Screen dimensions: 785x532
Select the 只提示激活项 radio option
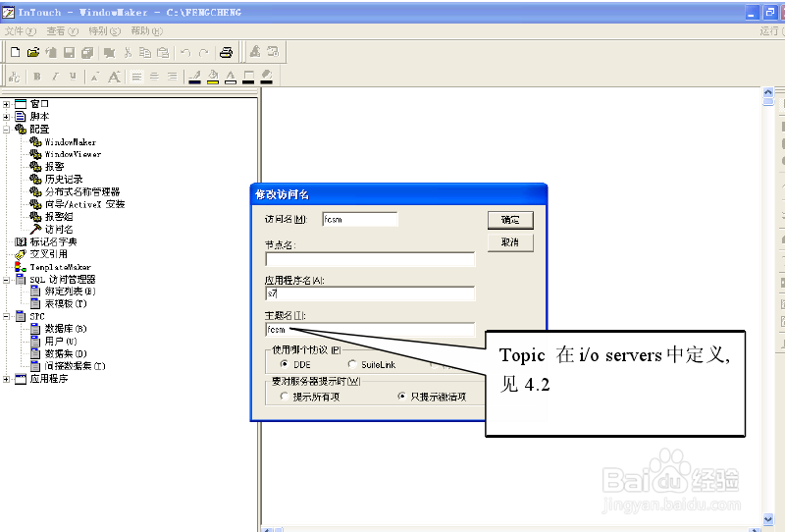[x=401, y=397]
